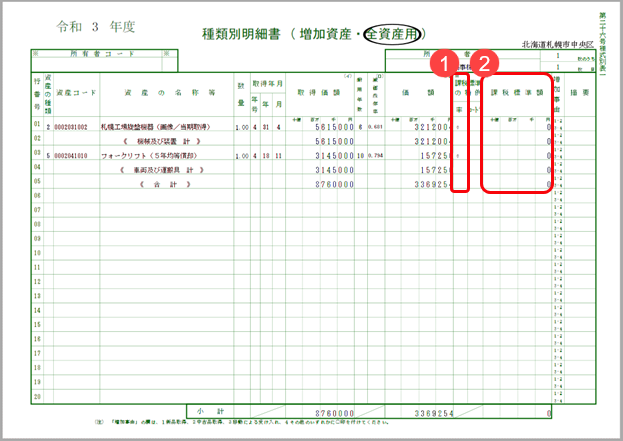Click row number 10
The height and width of the screenshot is (441, 623).
pyautogui.click(x=37, y=253)
